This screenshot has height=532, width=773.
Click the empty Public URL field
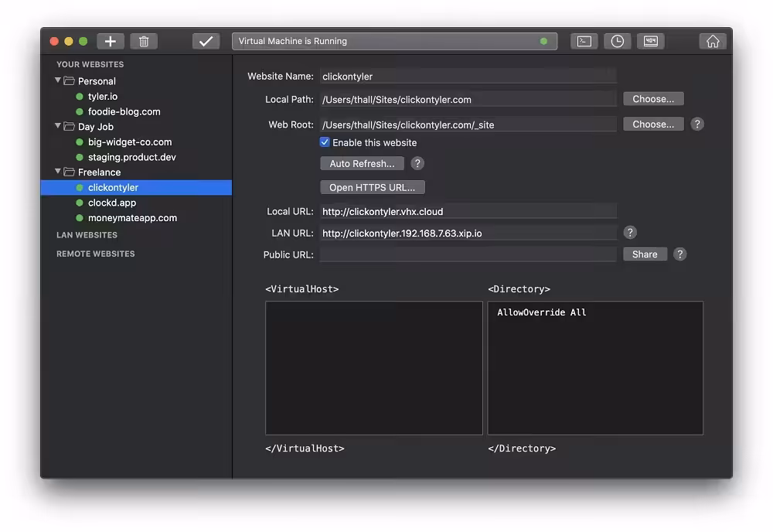click(468, 254)
